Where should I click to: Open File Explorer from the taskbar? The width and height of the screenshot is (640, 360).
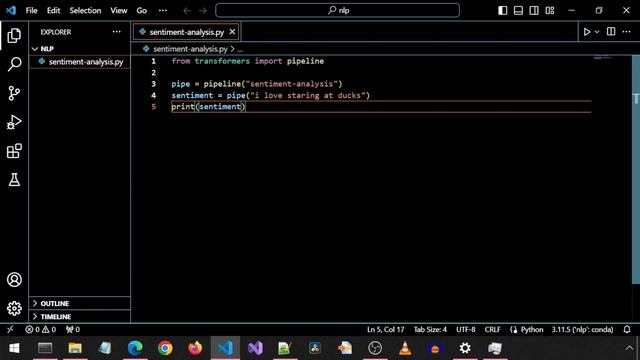pos(75,348)
